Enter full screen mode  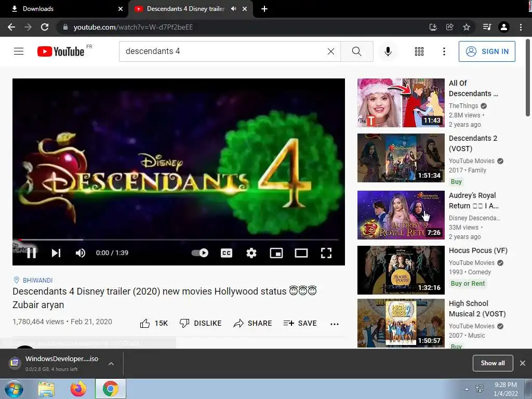[326, 253]
